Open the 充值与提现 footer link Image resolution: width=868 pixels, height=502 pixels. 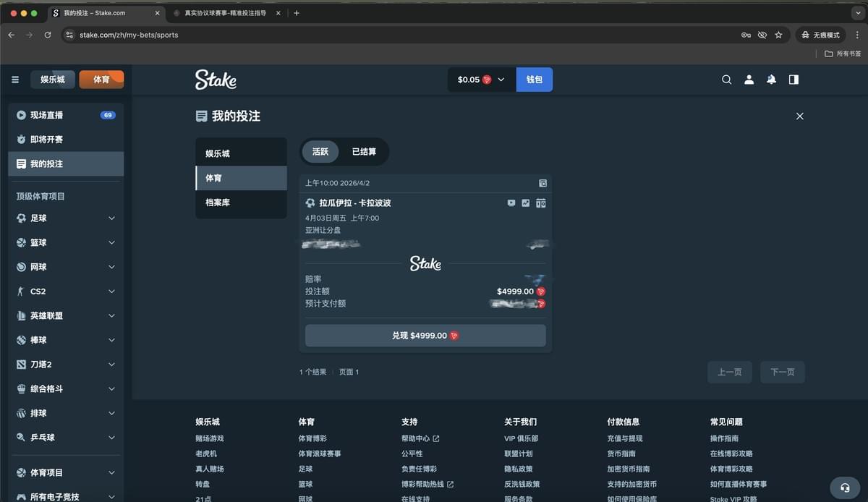(x=625, y=438)
